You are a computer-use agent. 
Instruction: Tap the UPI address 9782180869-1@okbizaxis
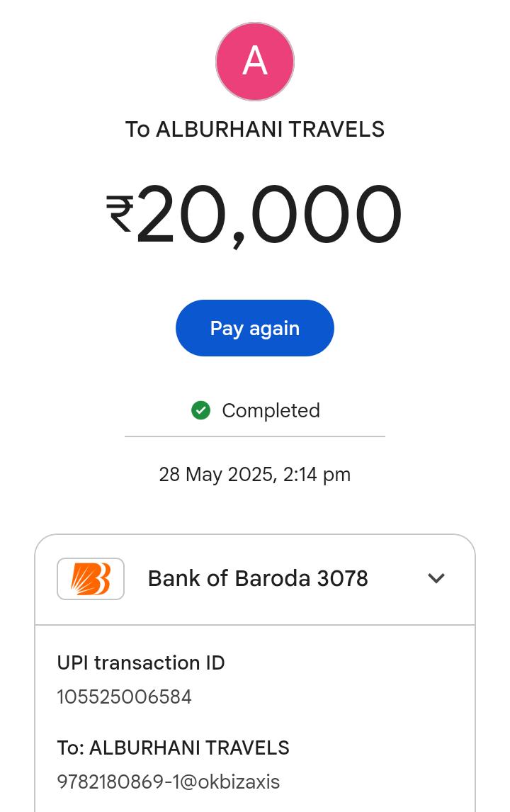pos(169,782)
